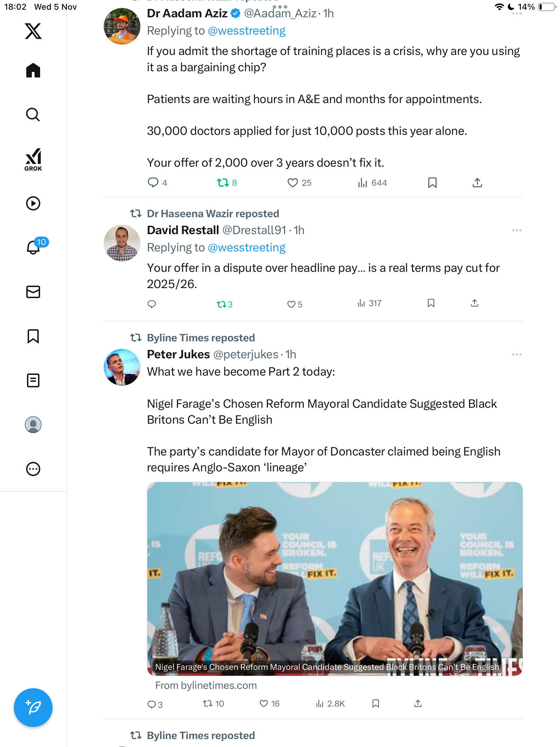Open Notifications with 10 badge
This screenshot has width=560, height=747.
coord(34,247)
